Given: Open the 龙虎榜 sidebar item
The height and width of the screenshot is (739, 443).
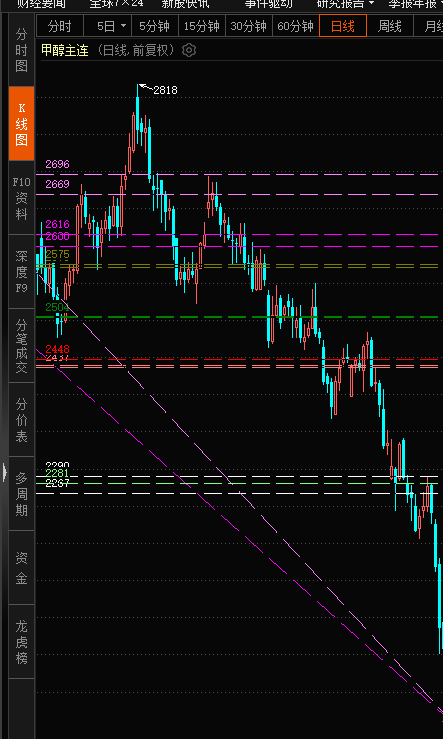Looking at the screenshot, I should tap(22, 642).
